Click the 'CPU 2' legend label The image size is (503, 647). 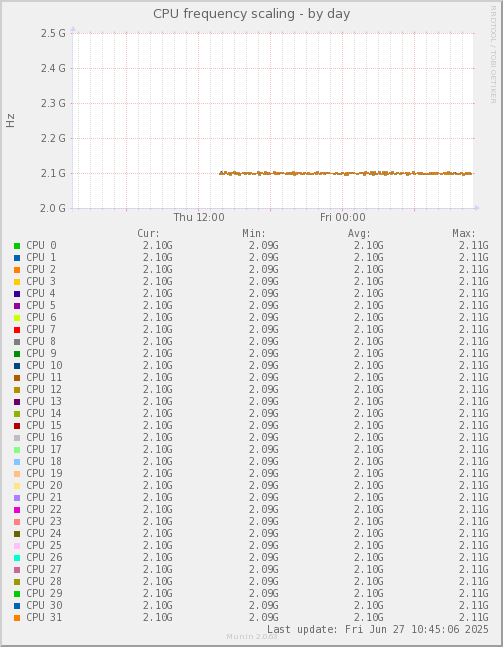[x=41, y=269]
